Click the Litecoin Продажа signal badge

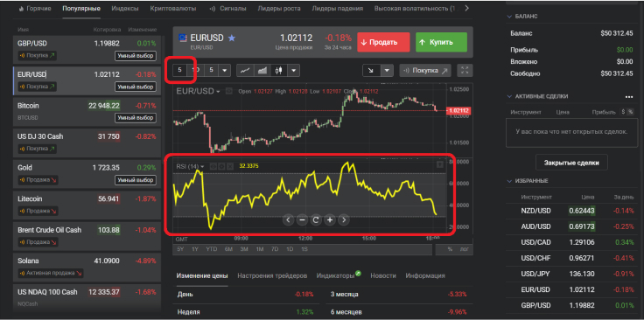pos(38,211)
